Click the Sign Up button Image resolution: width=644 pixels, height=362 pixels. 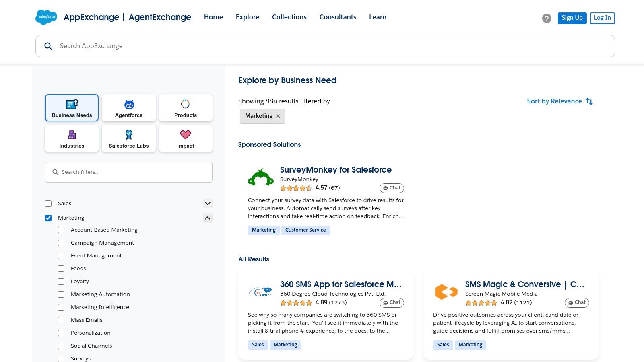[x=572, y=18]
